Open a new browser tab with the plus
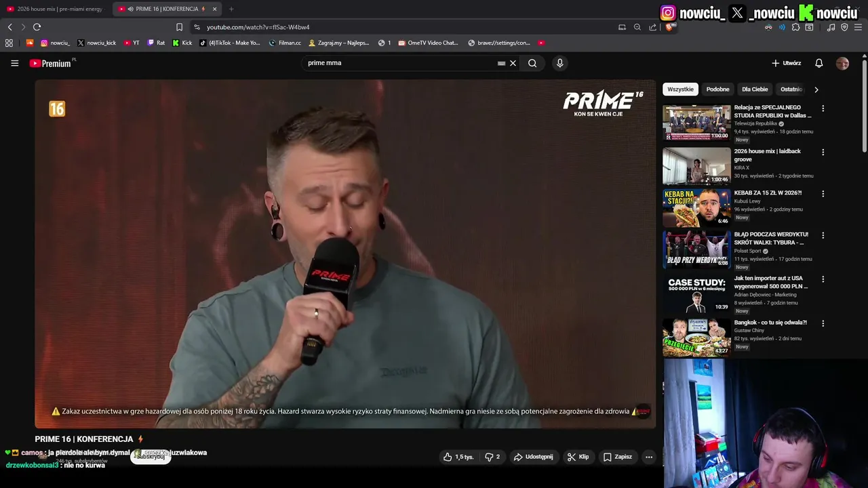The width and height of the screenshot is (868, 488). pyautogui.click(x=231, y=9)
